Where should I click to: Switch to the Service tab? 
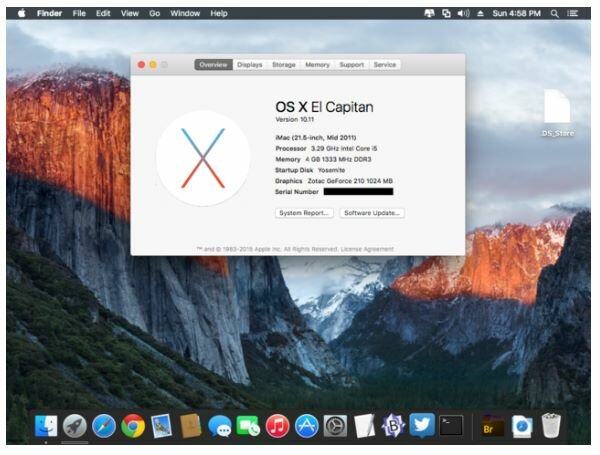pos(385,65)
